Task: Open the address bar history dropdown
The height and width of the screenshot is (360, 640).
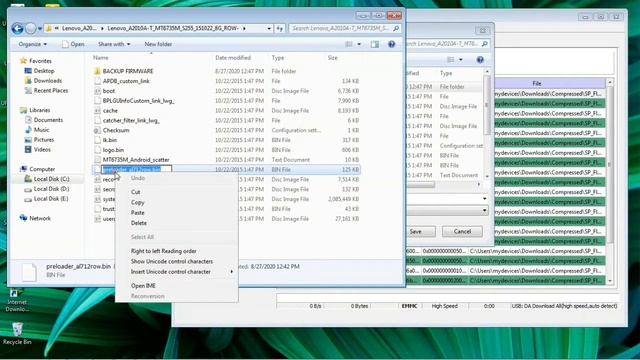Action: 269,29
